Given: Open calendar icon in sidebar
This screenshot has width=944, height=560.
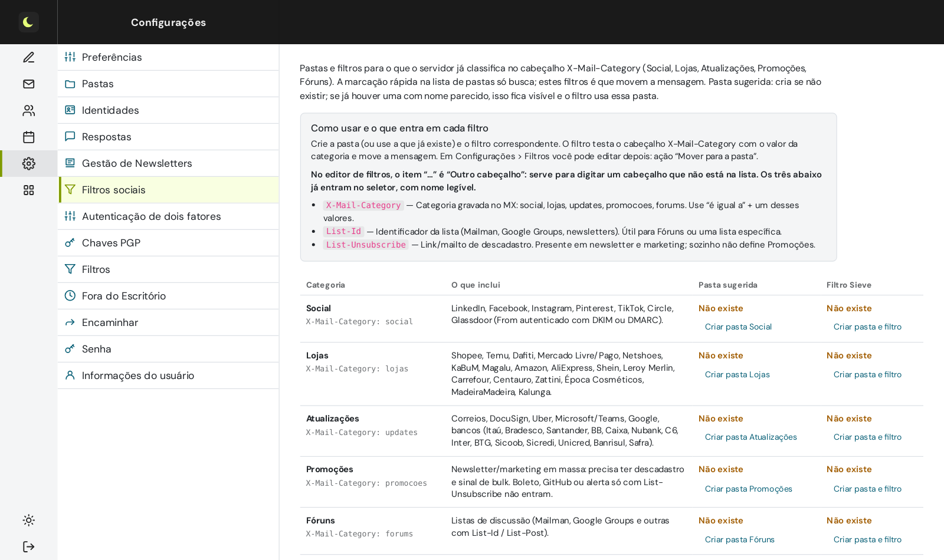Looking at the screenshot, I should [28, 137].
